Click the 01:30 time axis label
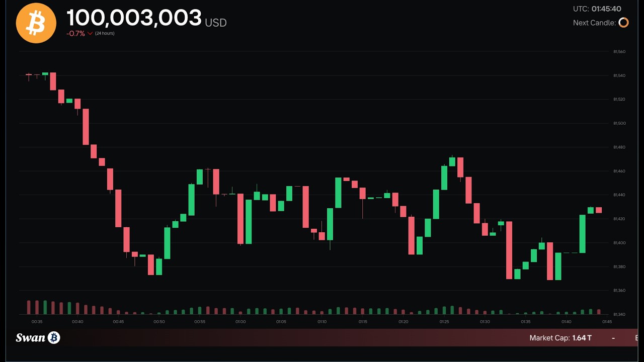This screenshot has height=362, width=644. pyautogui.click(x=485, y=322)
